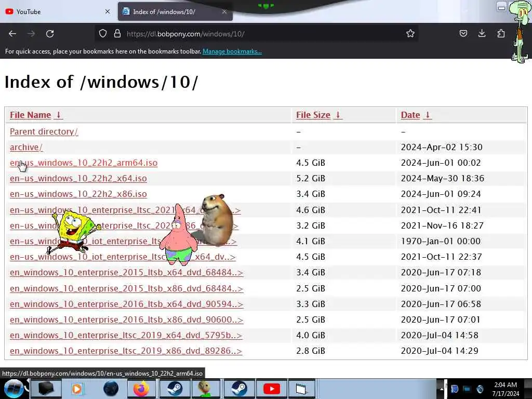The width and height of the screenshot is (532, 399).
Task: Open enterprise 2015 ltsb x64 dvd link
Action: pos(127,272)
